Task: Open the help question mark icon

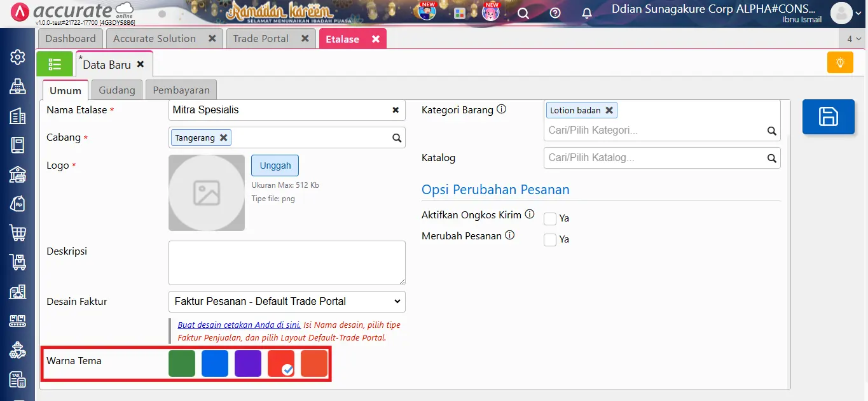Action: [x=555, y=13]
